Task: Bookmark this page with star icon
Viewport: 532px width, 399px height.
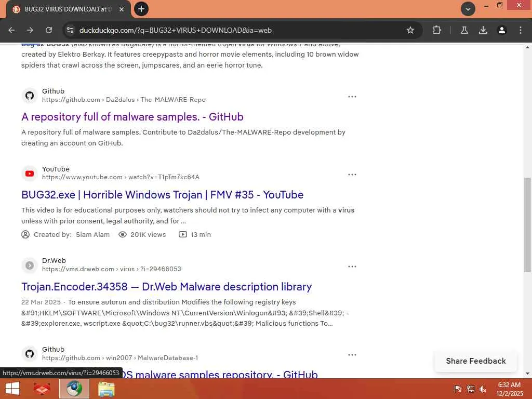Action: 410,30
